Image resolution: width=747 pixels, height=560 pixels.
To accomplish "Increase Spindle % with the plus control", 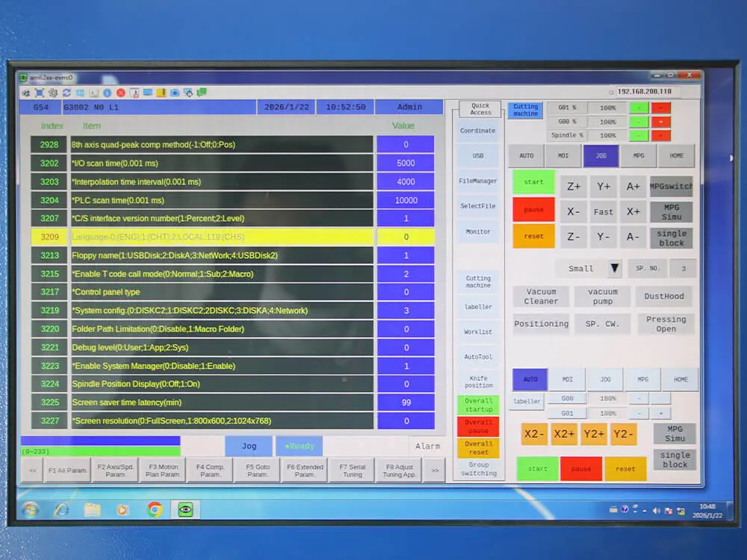I will click(660, 134).
